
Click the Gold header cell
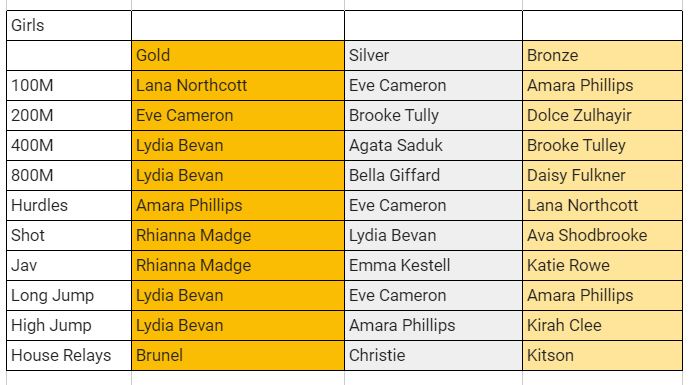click(x=238, y=56)
